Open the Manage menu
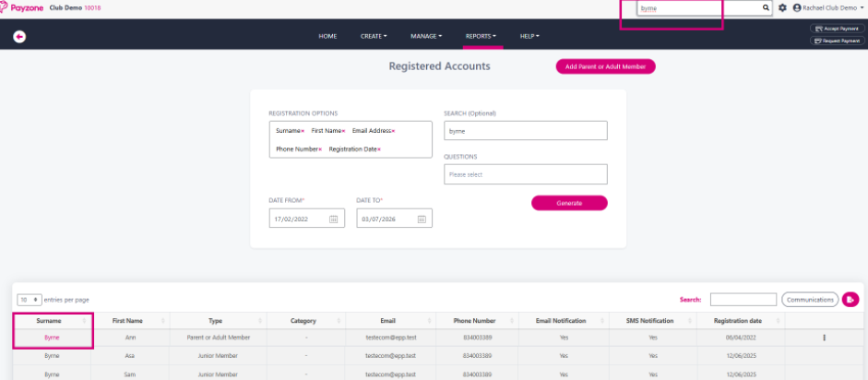Viewport: 868px width, 380px height. point(426,36)
